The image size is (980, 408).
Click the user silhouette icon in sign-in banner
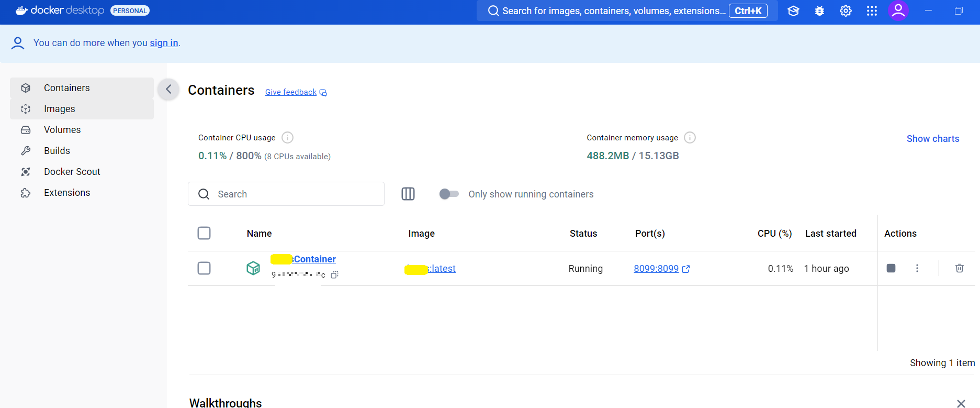[x=18, y=43]
